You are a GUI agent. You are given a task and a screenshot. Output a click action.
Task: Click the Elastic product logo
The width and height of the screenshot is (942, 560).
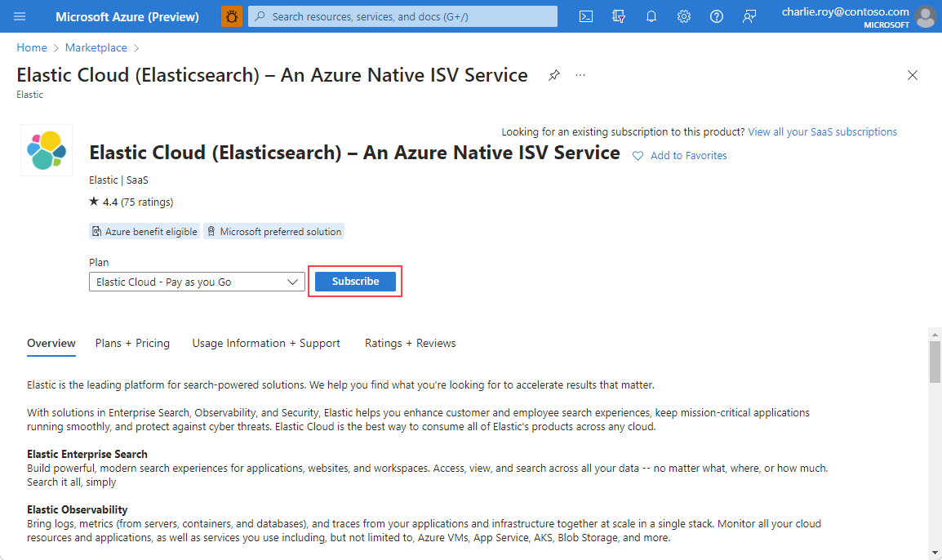47,150
